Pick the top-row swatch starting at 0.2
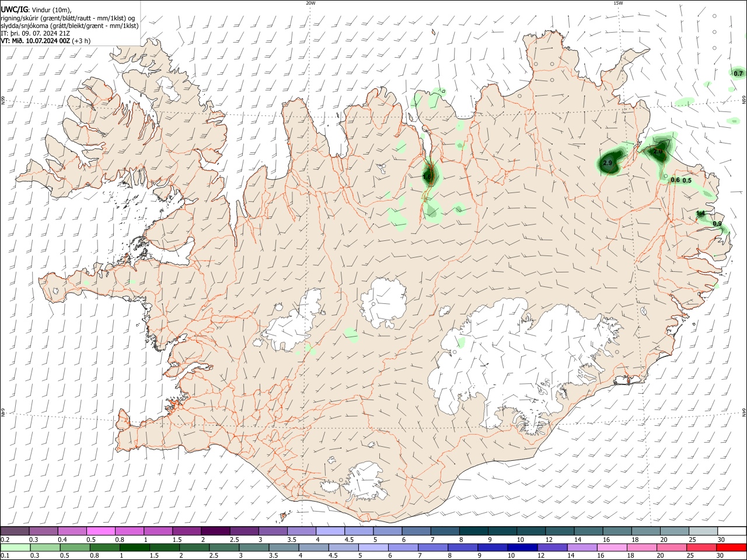 [15, 531]
